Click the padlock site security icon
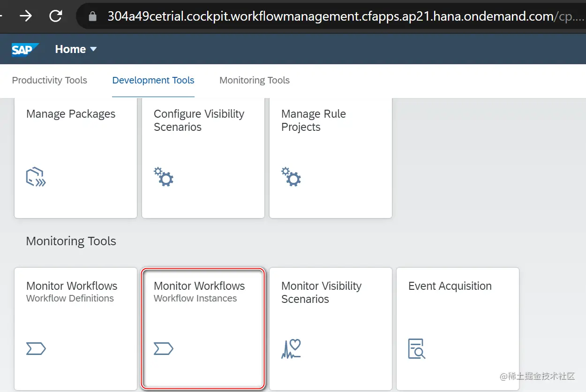The width and height of the screenshot is (586, 392). pyautogui.click(x=93, y=17)
